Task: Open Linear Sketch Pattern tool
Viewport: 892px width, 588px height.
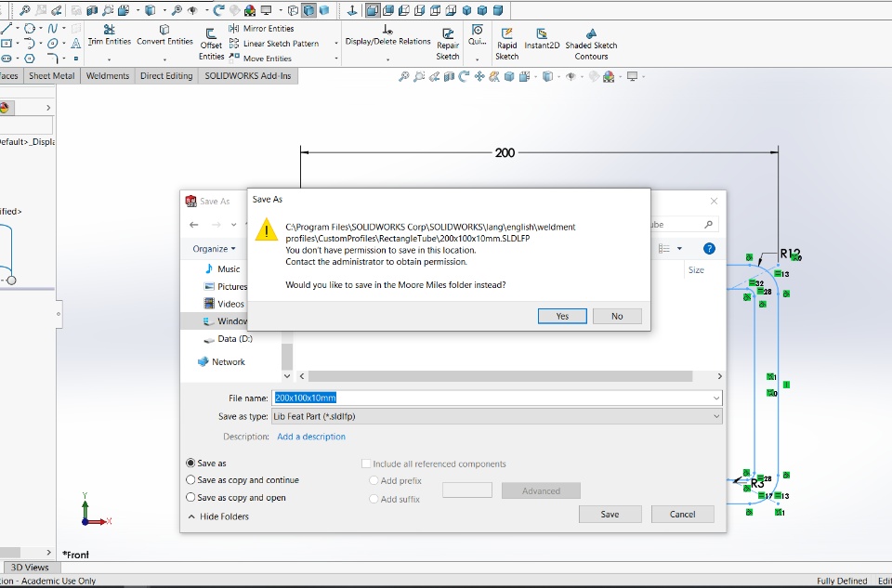Action: [x=273, y=44]
